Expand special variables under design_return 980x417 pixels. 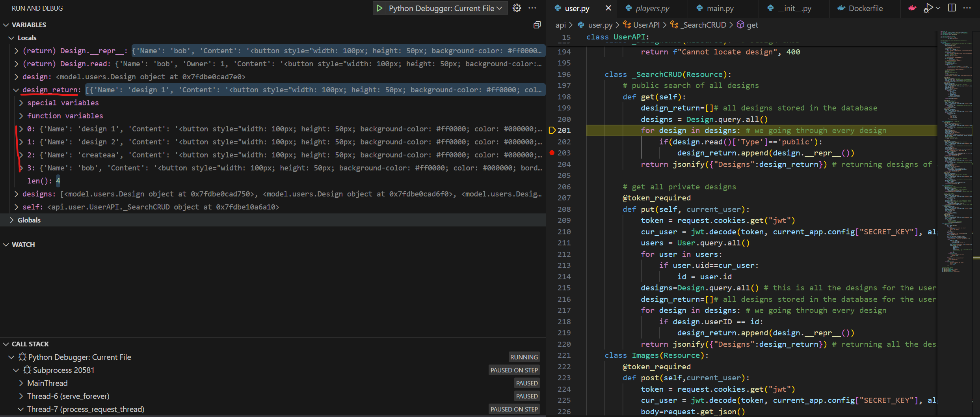tap(21, 103)
